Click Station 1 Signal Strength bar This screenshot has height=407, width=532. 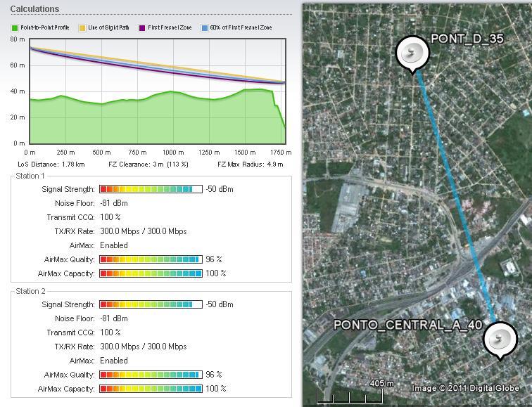(x=151, y=189)
